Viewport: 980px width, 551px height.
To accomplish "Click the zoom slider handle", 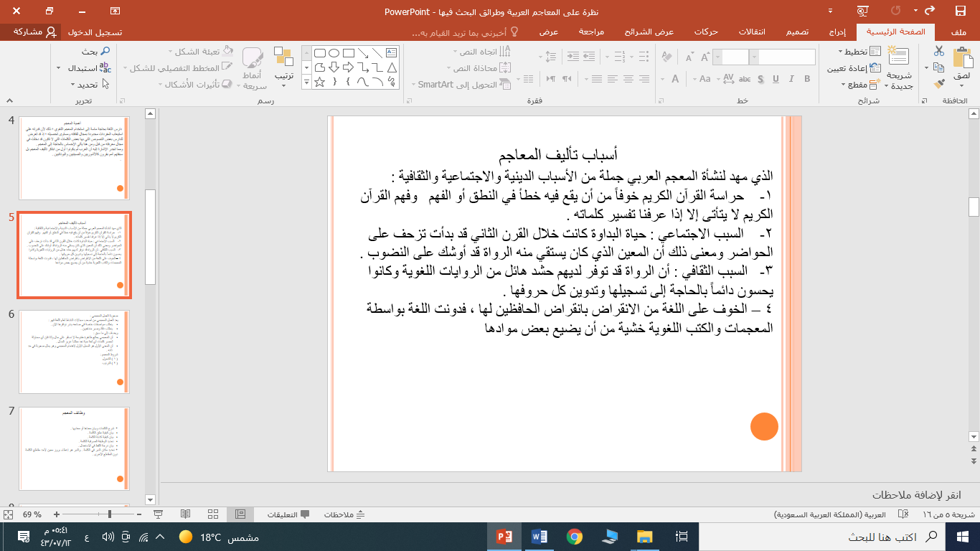I will pos(110,514).
